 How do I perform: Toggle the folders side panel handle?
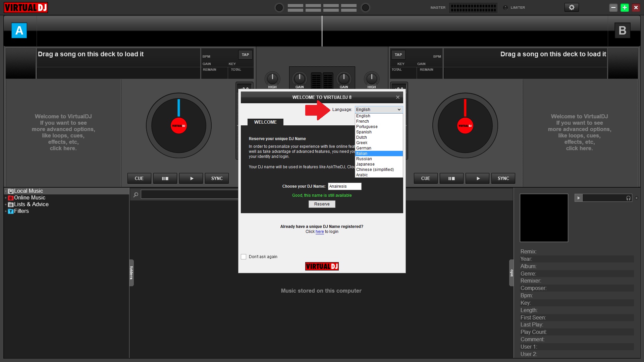131,273
